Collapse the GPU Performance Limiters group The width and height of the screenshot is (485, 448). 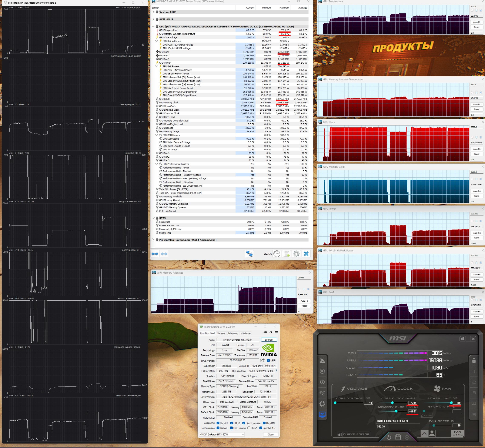157,164
